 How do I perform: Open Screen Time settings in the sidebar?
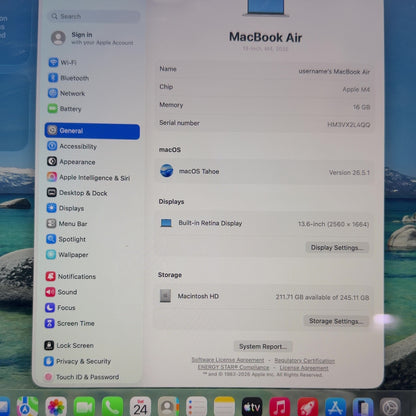point(70,323)
